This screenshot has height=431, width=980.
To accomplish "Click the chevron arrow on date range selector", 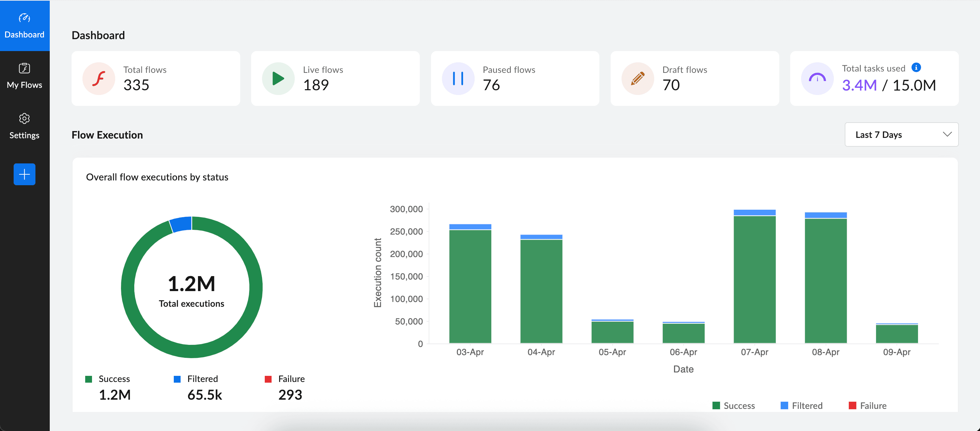I will click(x=947, y=134).
